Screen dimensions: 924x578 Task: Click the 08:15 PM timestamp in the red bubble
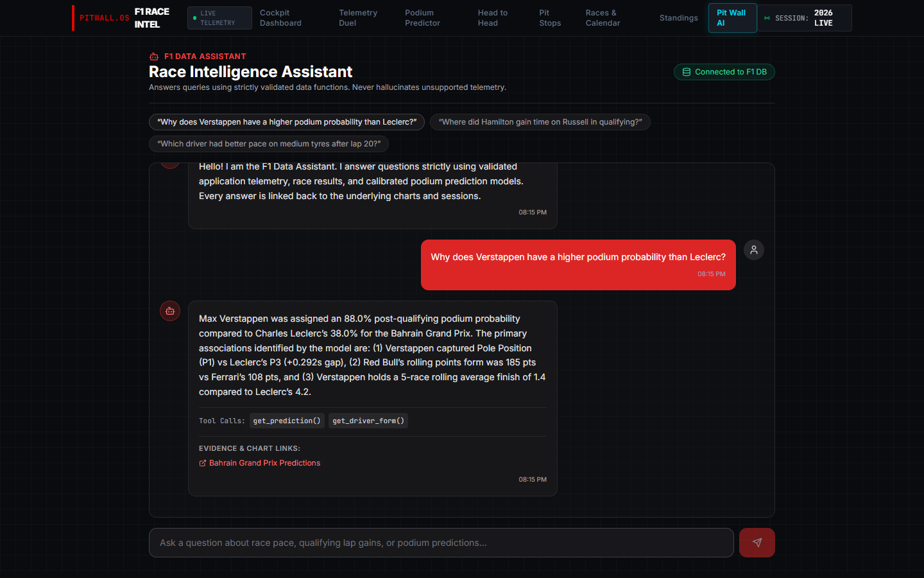click(712, 274)
